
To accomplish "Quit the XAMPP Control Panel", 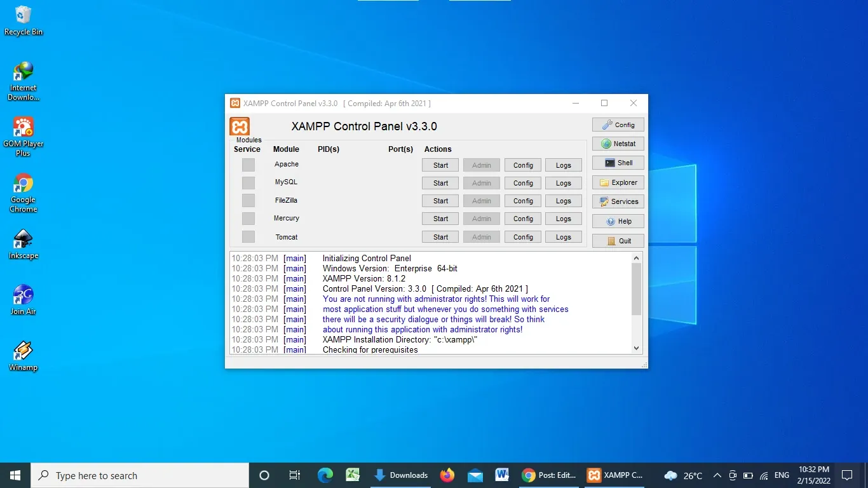I will click(618, 241).
